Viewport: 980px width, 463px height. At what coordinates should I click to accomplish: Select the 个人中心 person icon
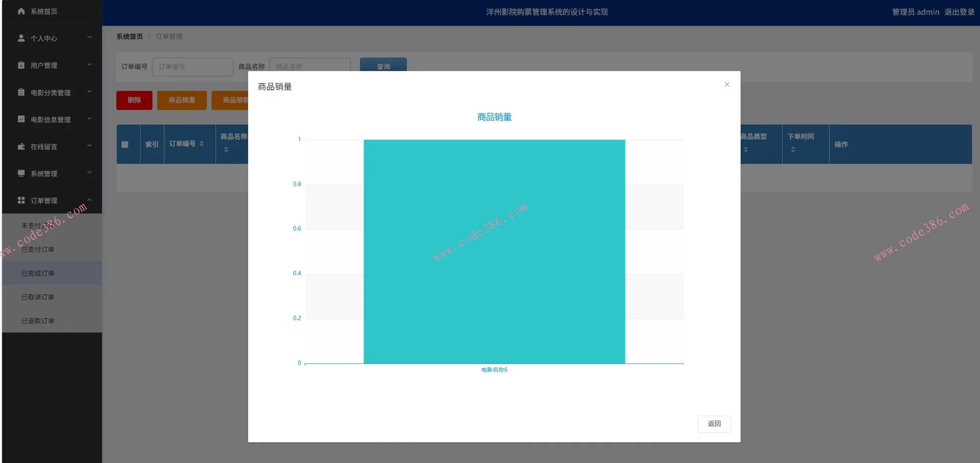21,38
